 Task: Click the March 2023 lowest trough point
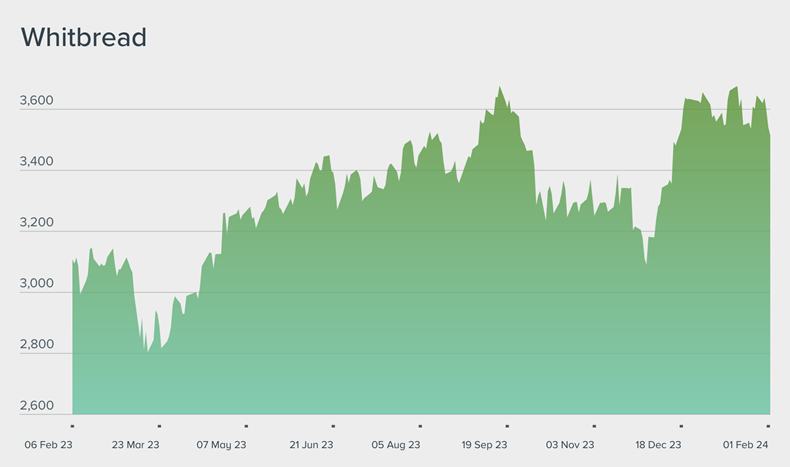(148, 351)
